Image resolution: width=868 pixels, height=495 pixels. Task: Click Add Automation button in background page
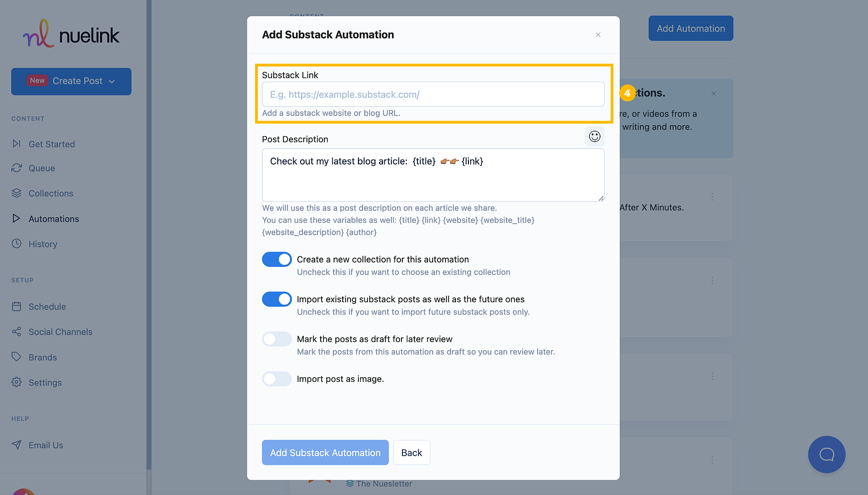[691, 28]
